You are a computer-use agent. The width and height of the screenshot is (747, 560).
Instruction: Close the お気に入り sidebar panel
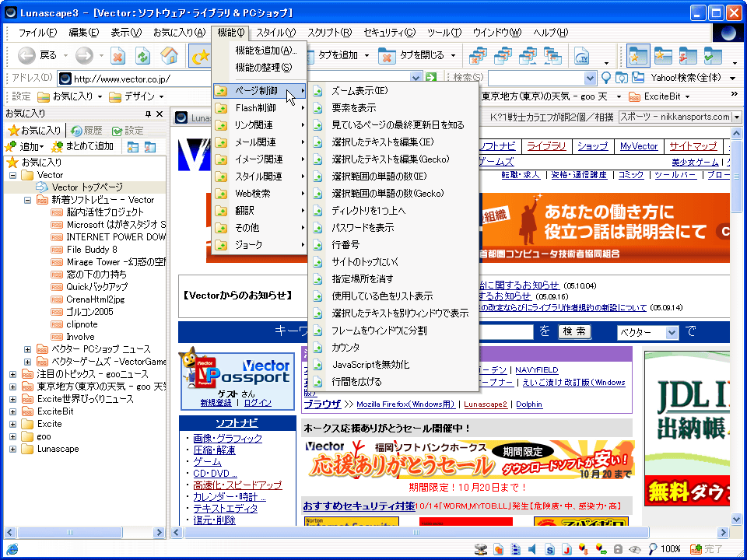pos(160,114)
